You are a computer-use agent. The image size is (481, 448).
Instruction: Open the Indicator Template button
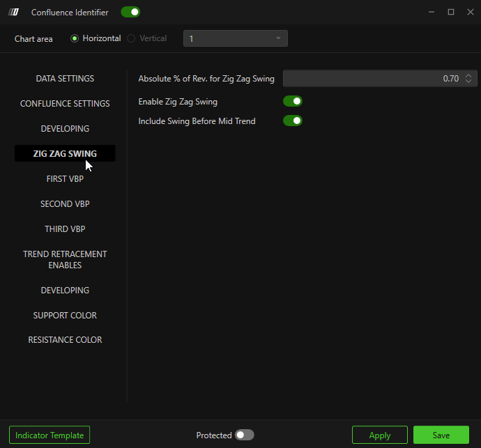[x=49, y=435]
